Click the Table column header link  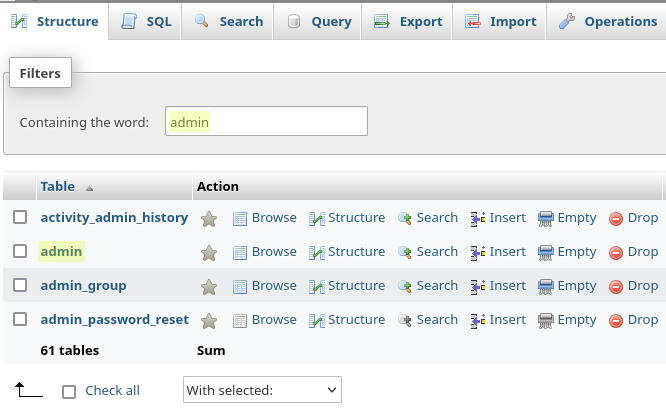coord(57,186)
